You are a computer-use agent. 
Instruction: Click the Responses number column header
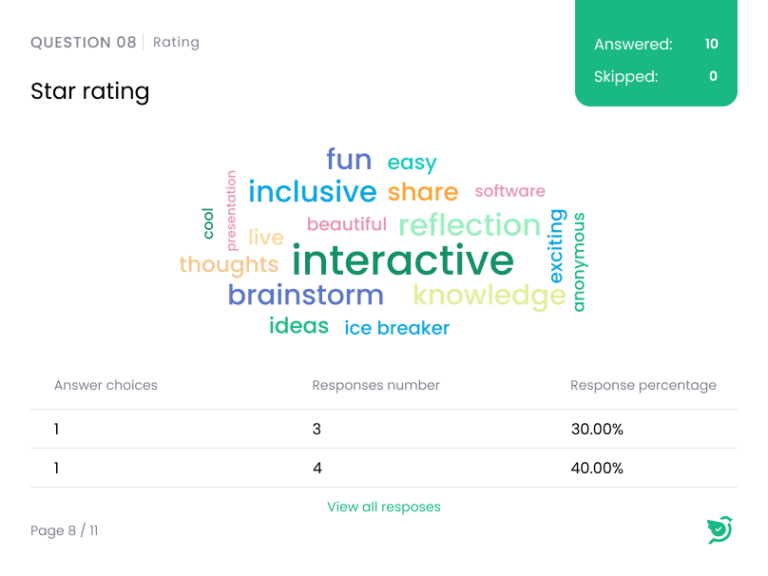coord(375,385)
